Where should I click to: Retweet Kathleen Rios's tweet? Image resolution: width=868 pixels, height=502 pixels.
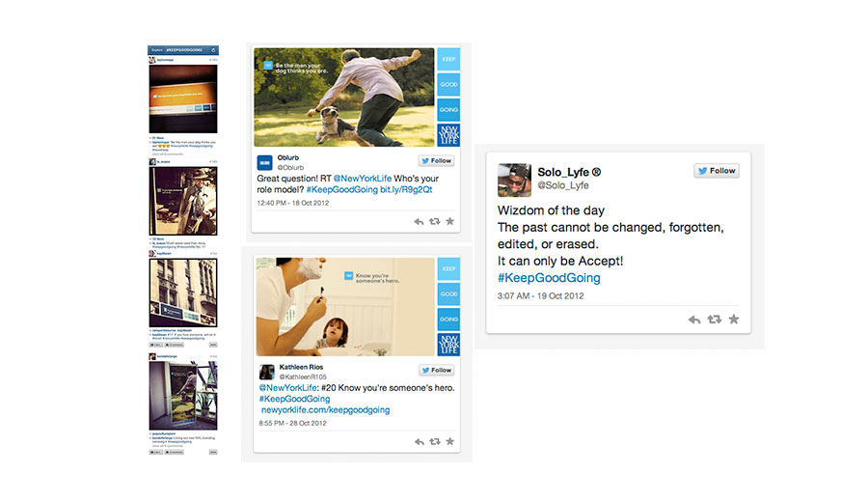435,441
